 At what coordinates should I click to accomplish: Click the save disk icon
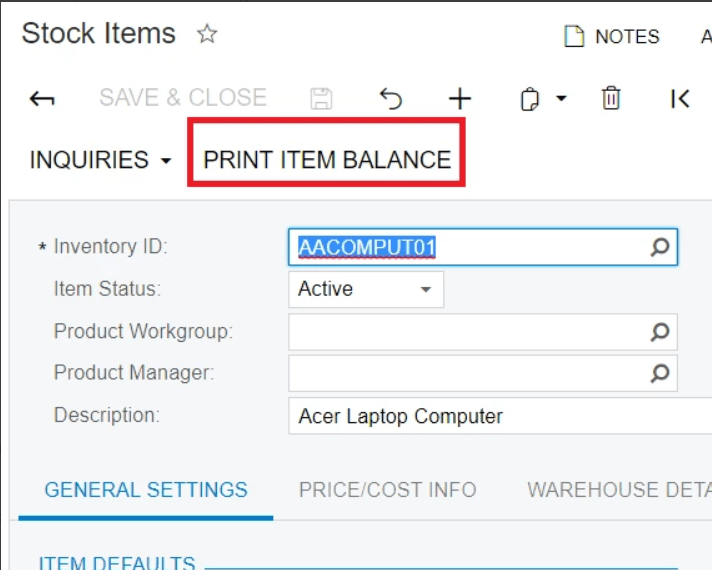coord(321,98)
